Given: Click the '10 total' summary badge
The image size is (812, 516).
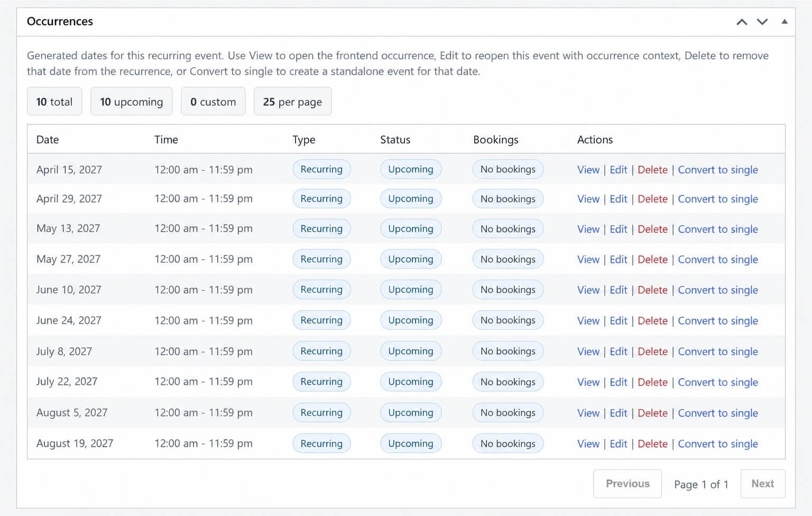Looking at the screenshot, I should (54, 102).
